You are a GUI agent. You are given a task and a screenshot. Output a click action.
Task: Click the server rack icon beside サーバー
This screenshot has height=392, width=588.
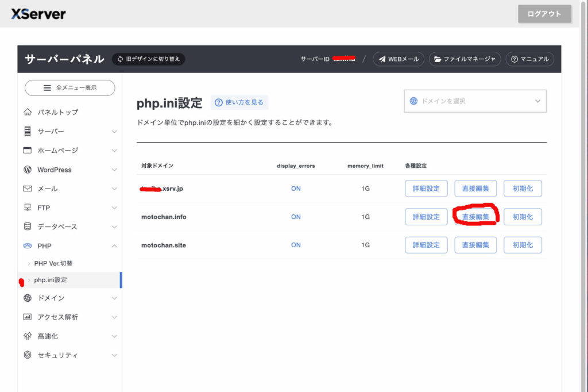coord(28,131)
